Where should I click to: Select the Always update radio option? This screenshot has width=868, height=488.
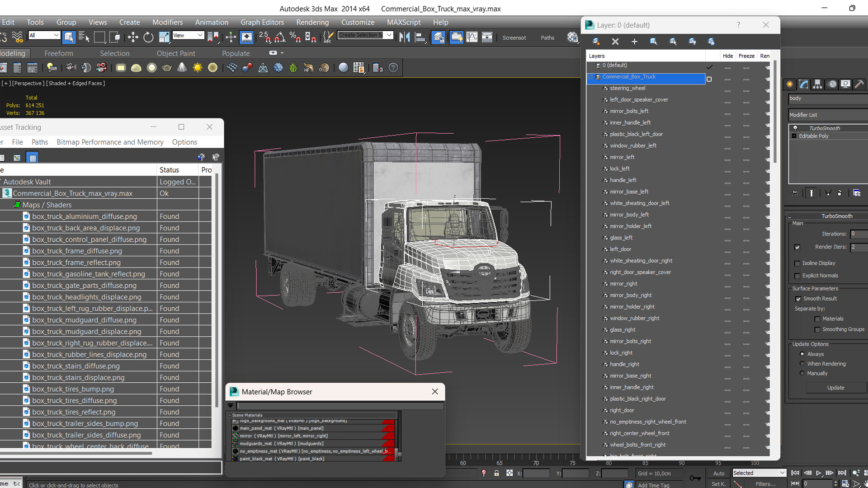802,354
